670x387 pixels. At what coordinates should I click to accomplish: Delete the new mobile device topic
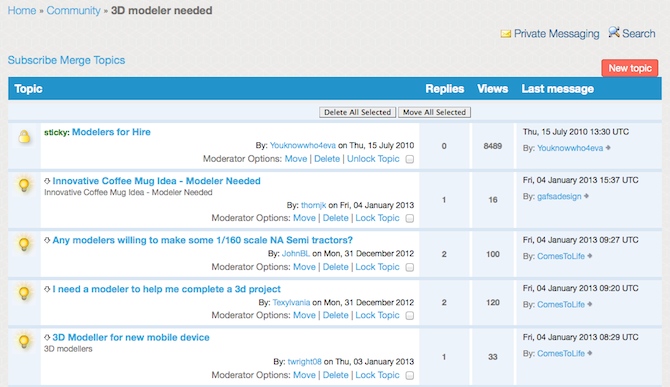pos(335,375)
